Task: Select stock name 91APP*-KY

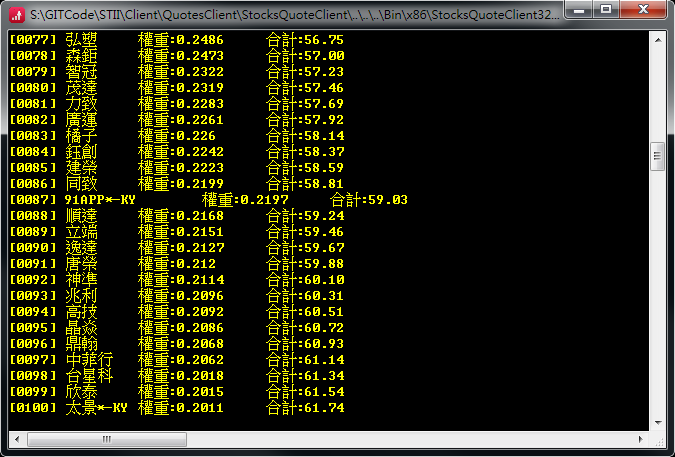Action: click(100, 200)
